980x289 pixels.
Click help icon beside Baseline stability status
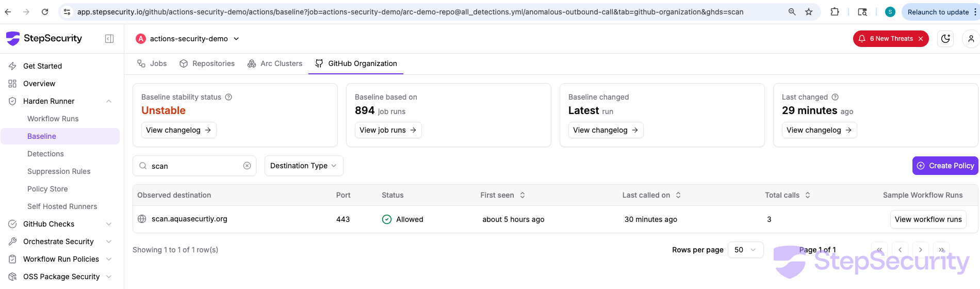(228, 97)
